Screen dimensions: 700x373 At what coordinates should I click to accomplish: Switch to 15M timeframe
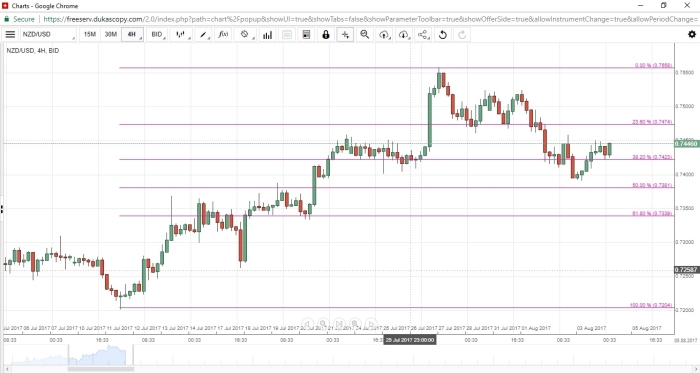point(90,34)
